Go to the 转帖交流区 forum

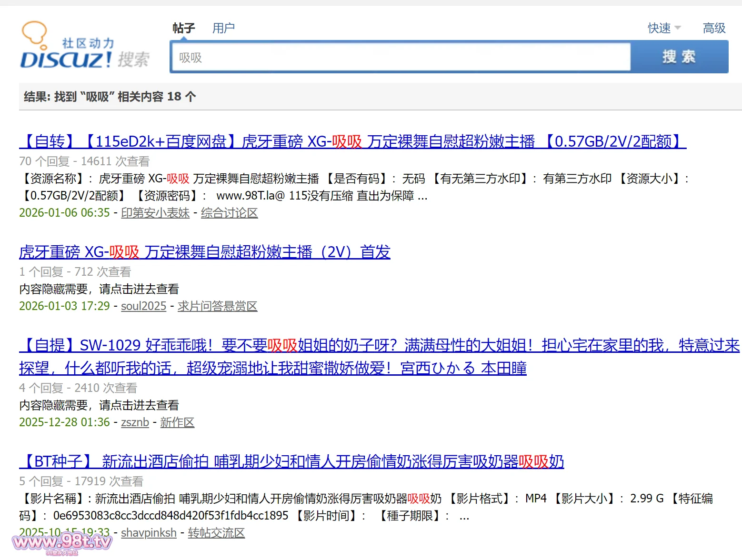216,533
